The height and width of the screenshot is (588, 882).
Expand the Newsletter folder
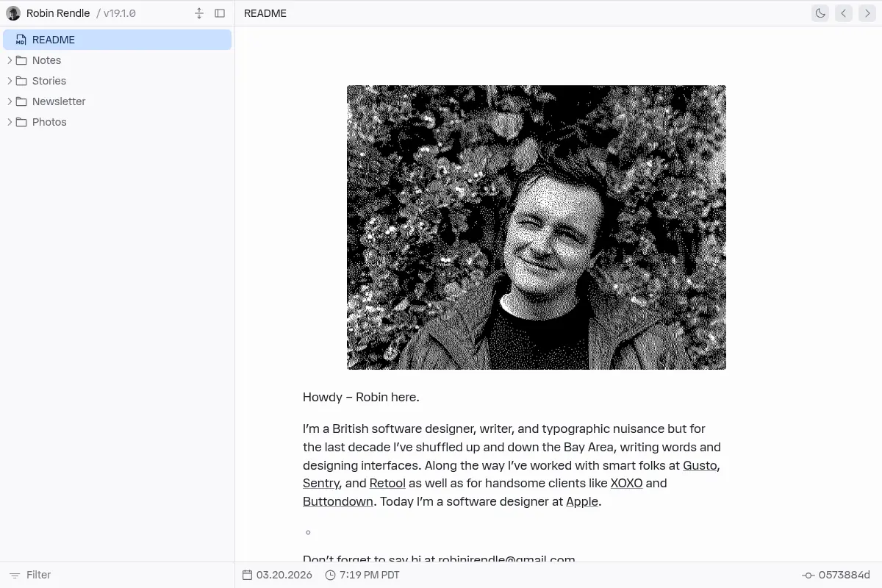pos(10,101)
